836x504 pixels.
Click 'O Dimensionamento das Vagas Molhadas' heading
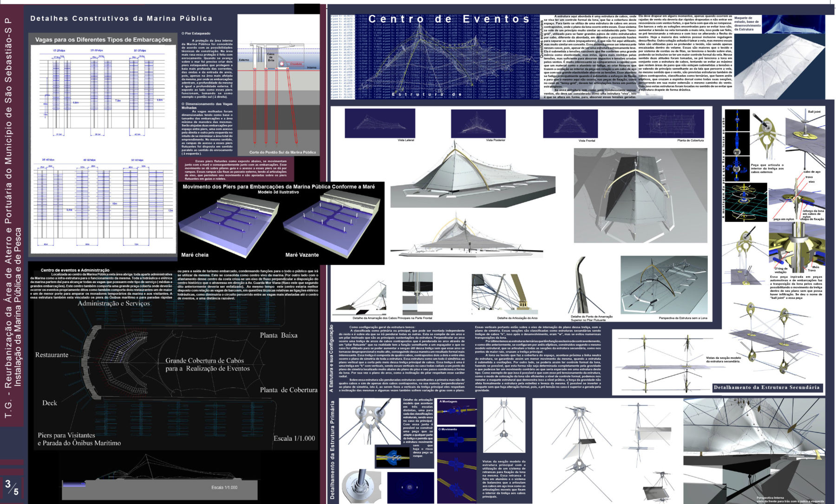pyautogui.click(x=207, y=106)
